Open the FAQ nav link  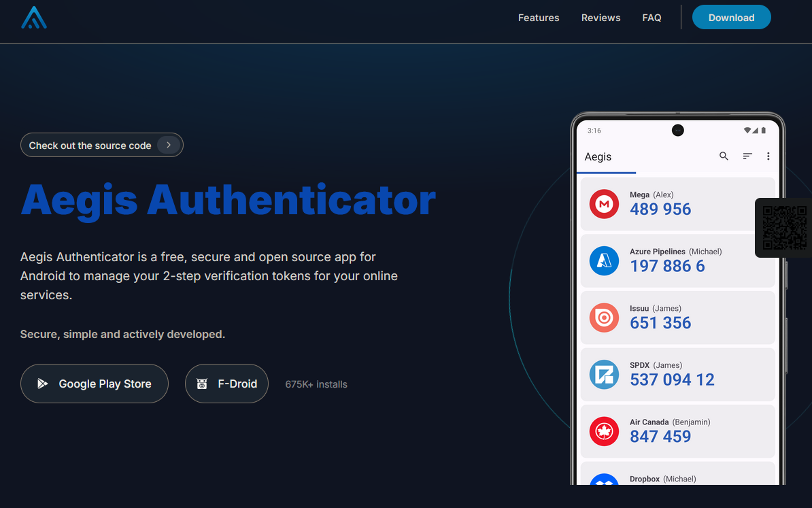point(652,18)
